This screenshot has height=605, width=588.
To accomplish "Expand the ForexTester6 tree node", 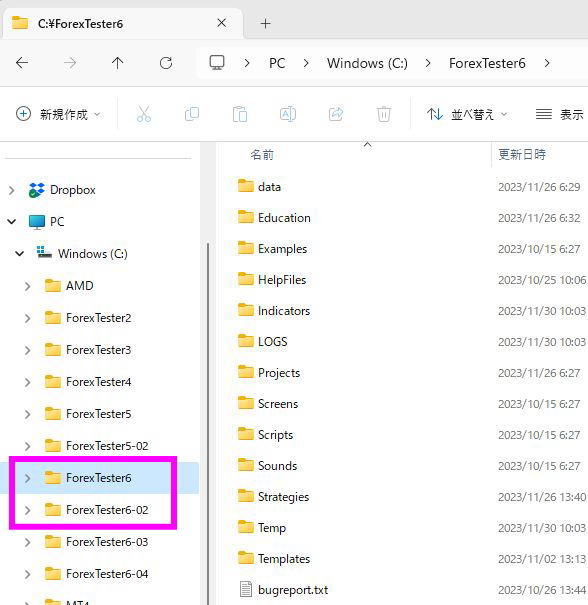I will click(27, 478).
